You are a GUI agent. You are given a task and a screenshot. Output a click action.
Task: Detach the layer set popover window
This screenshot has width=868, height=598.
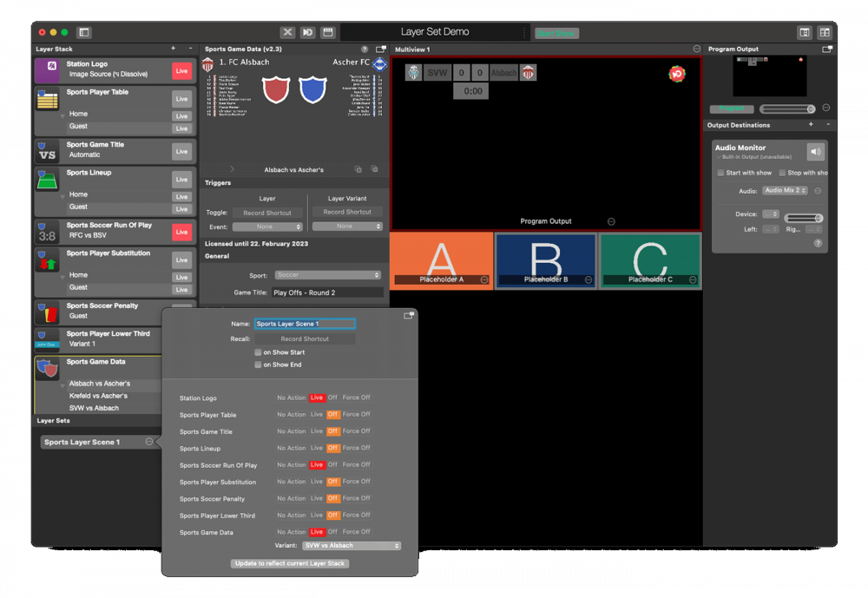tap(409, 316)
